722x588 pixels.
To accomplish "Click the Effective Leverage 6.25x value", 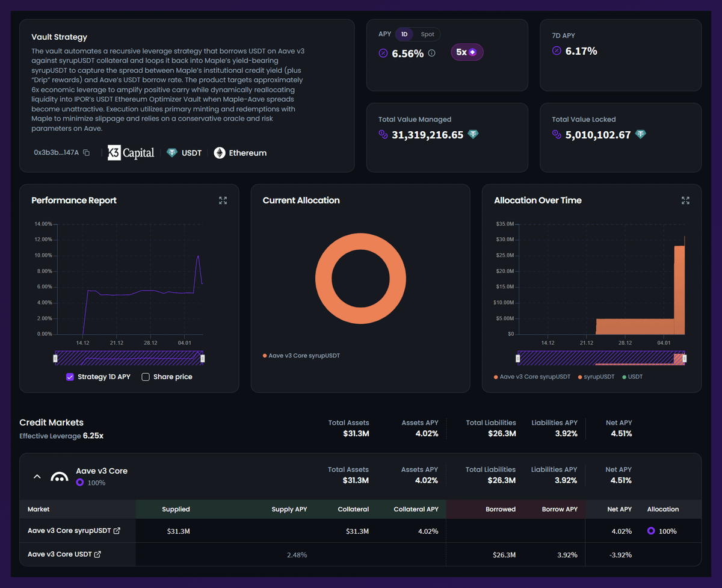I will 93,436.
